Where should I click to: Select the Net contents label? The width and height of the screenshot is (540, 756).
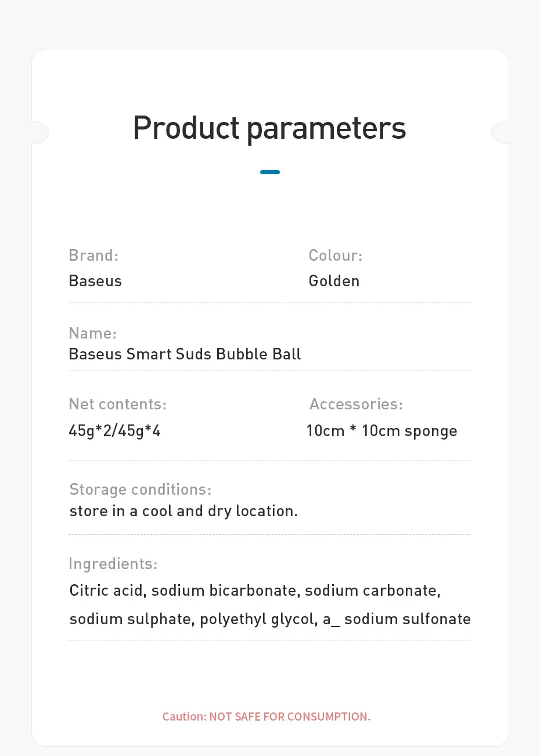point(117,404)
